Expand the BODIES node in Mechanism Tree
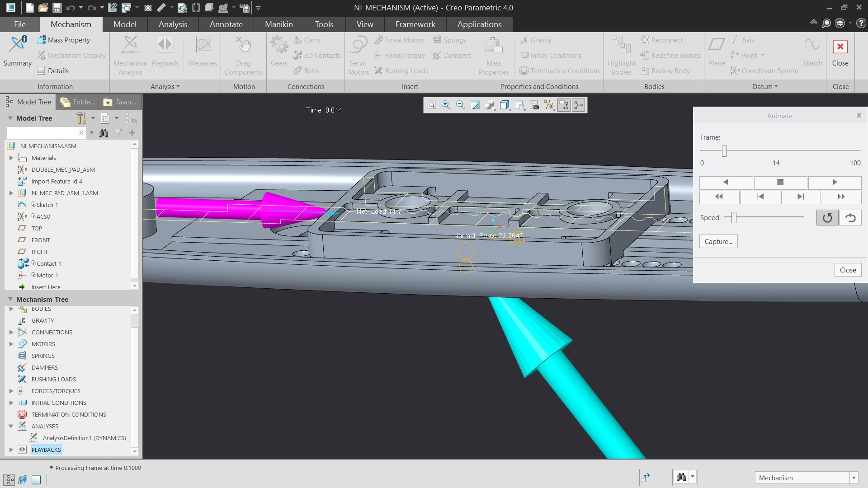This screenshot has width=868, height=488. [x=11, y=309]
